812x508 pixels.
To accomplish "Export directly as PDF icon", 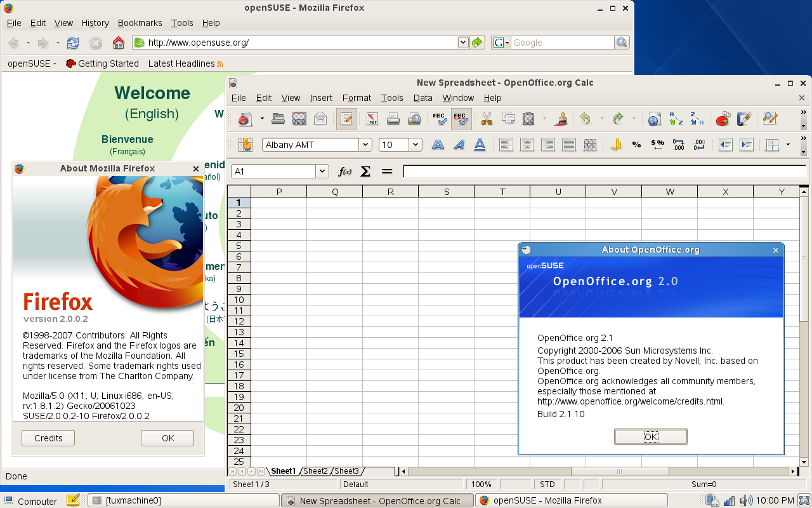I will pyautogui.click(x=372, y=119).
